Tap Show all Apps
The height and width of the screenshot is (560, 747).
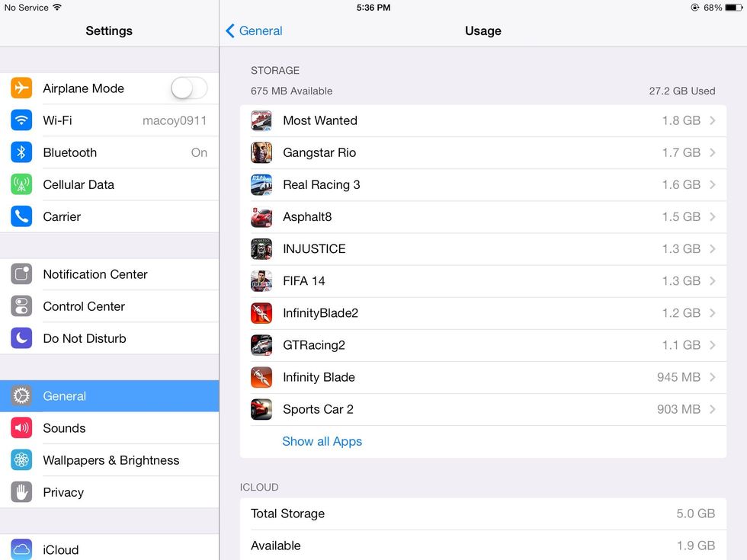pos(322,441)
